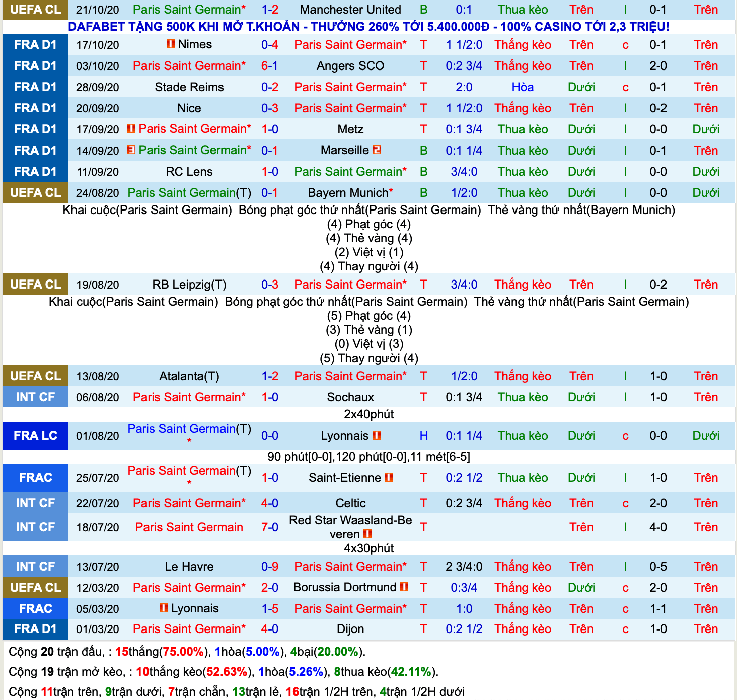Open Le Havre team link
This screenshot has width=737, height=700.
tap(189, 567)
